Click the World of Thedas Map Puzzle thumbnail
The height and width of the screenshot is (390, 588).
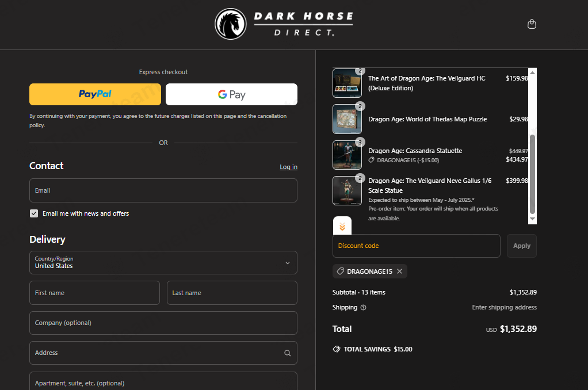point(347,119)
